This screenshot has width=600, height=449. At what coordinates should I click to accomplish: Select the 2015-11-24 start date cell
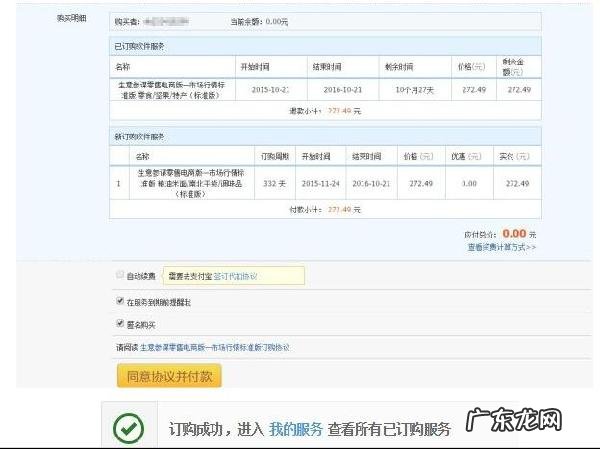point(321,183)
